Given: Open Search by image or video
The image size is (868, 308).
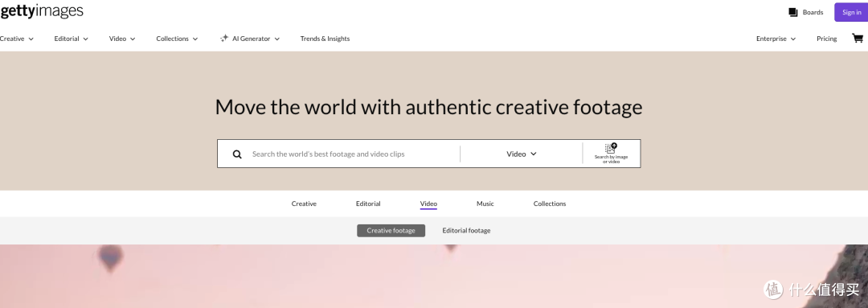Looking at the screenshot, I should [611, 154].
